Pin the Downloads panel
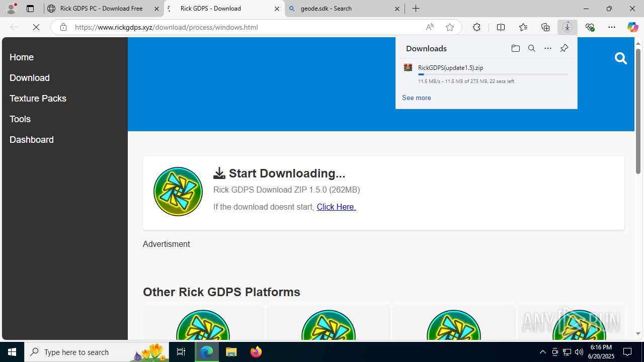Viewport: 644px width, 362px height. (564, 48)
